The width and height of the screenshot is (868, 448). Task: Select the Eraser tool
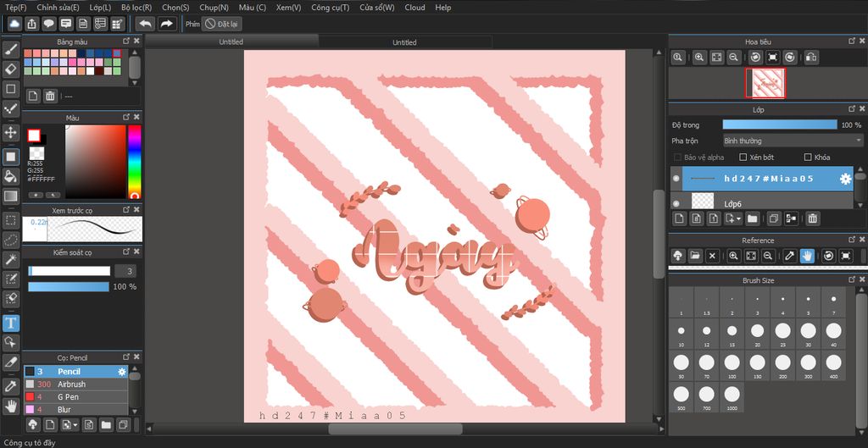[x=10, y=69]
